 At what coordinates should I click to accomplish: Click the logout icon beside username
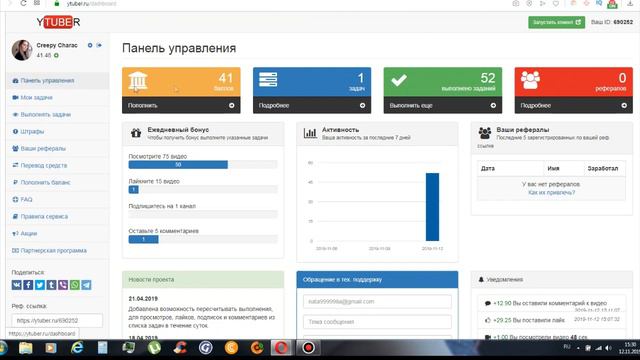click(99, 45)
